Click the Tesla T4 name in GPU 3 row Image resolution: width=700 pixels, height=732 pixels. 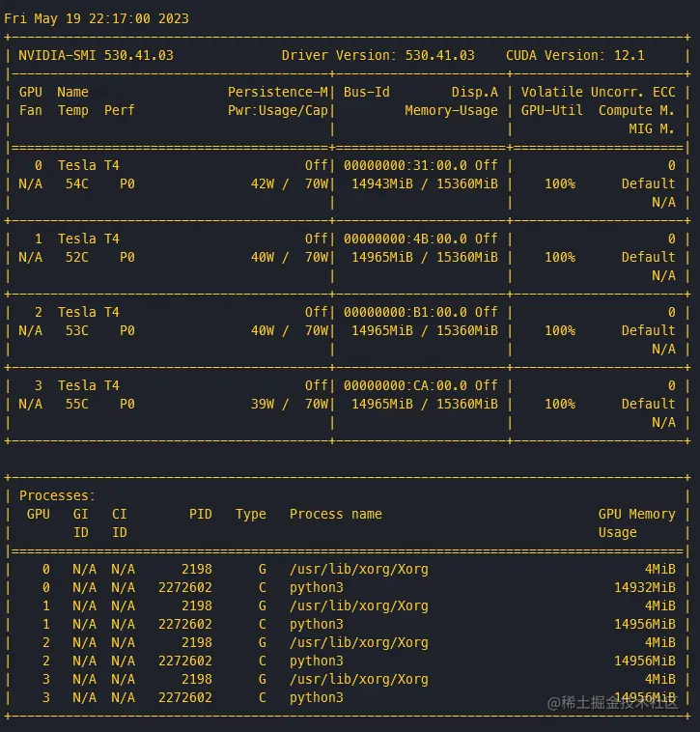click(x=88, y=385)
